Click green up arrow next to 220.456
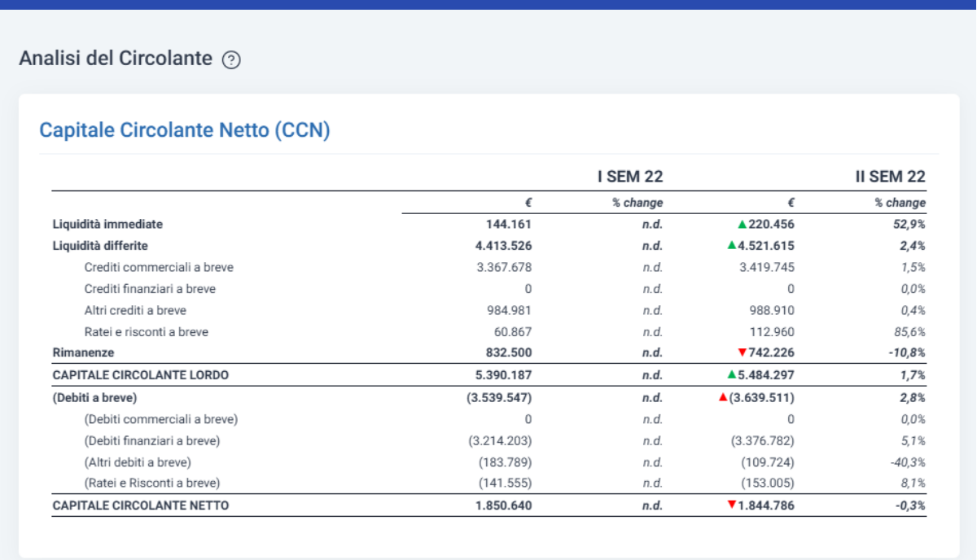977x560 pixels. tap(742, 224)
